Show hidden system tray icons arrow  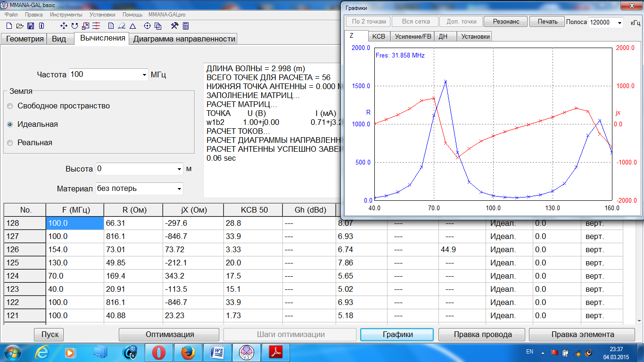coord(543,352)
